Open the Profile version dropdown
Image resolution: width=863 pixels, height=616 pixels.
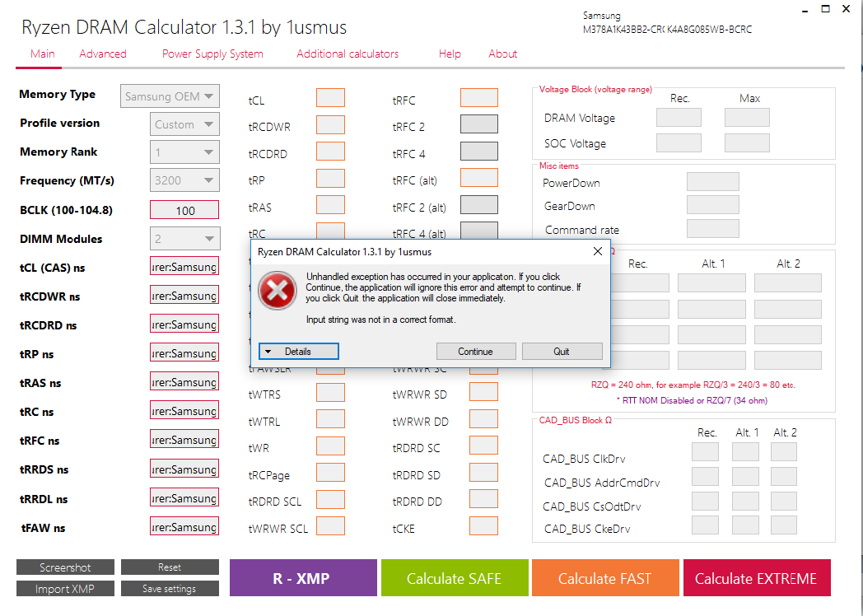point(185,124)
